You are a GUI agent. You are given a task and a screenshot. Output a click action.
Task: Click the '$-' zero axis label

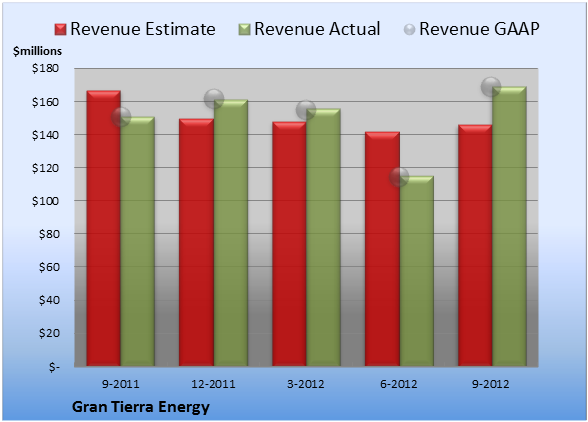(54, 366)
